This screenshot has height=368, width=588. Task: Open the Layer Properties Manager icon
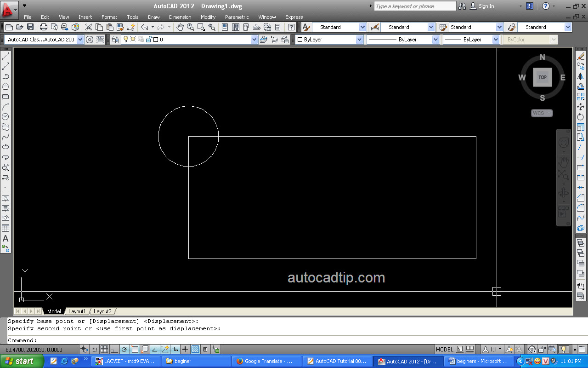coord(115,40)
